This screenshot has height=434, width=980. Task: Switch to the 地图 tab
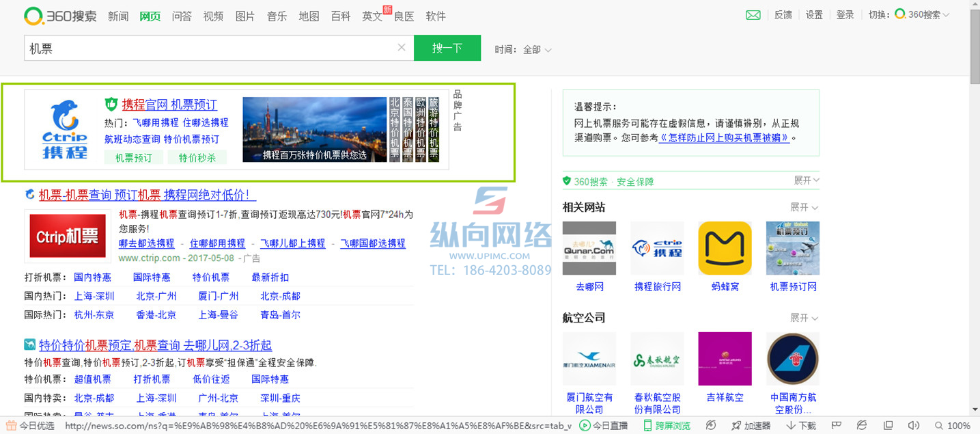[x=309, y=16]
